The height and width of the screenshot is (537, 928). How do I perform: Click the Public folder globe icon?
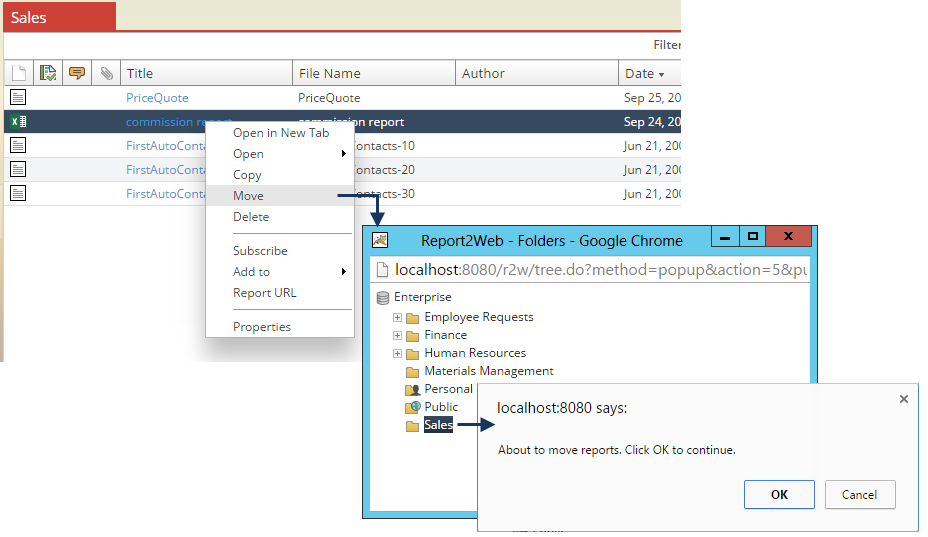[413, 407]
